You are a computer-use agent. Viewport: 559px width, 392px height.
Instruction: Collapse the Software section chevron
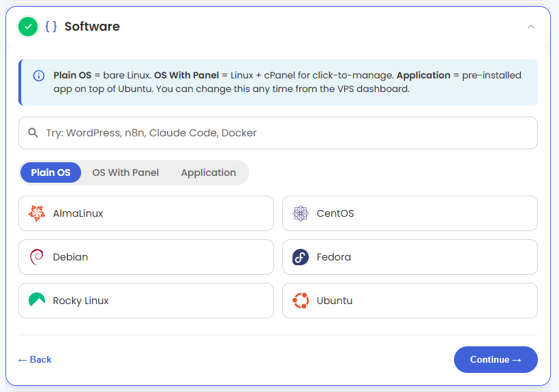(x=531, y=27)
